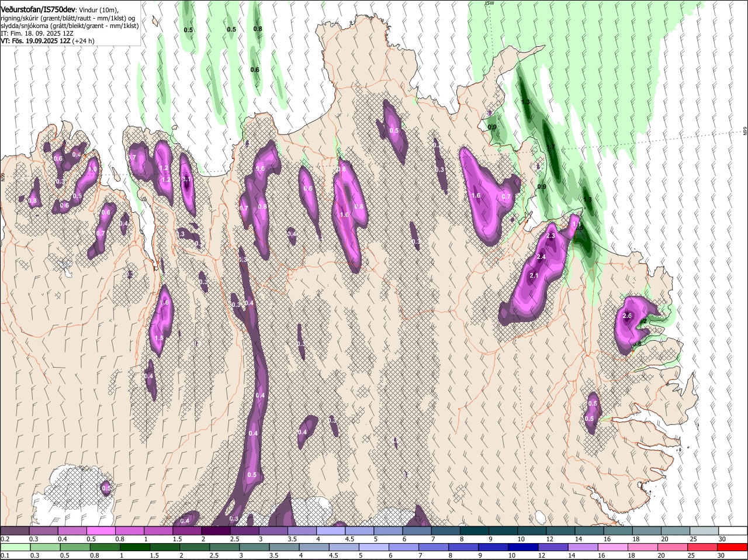Click the N99 label on the right edge
The height and width of the screenshot is (560, 748).
tap(745, 132)
